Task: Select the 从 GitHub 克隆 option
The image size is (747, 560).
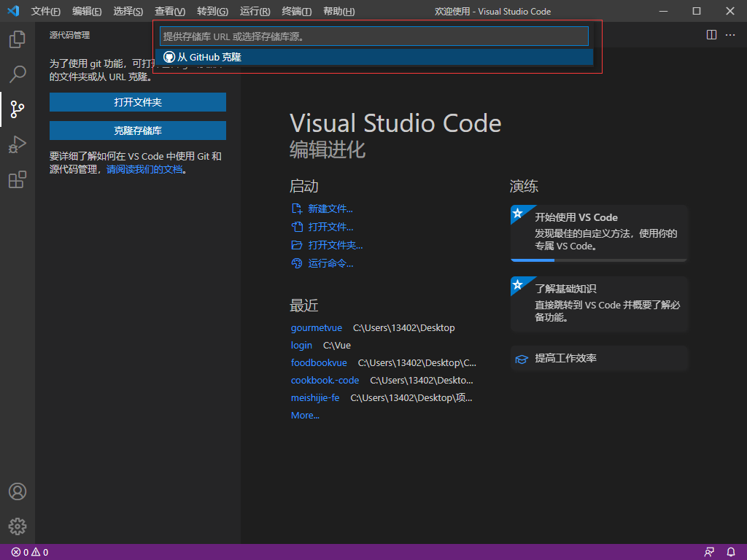Action: point(374,57)
